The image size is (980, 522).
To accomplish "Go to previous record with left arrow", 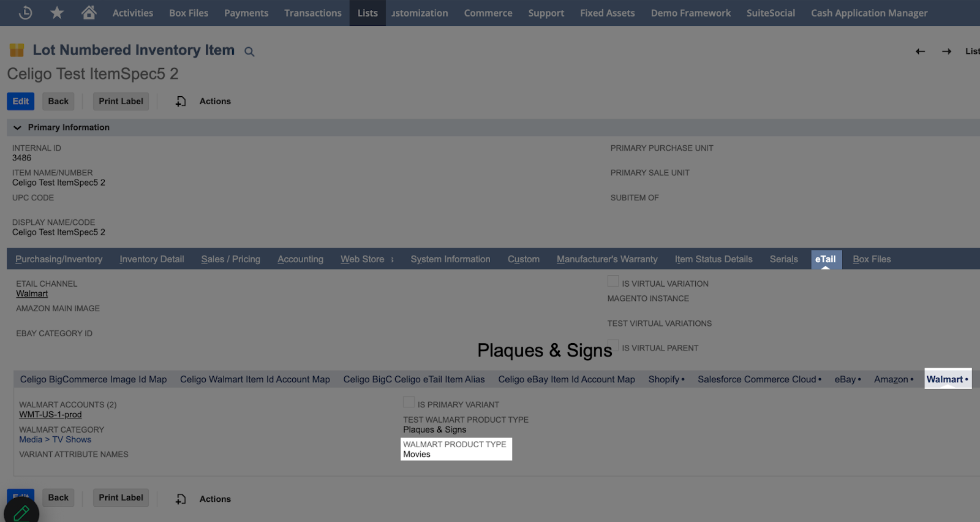I will point(920,51).
